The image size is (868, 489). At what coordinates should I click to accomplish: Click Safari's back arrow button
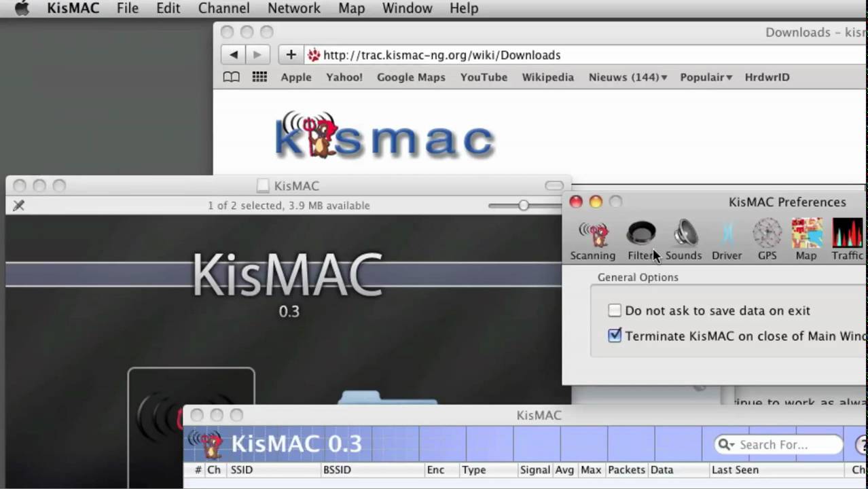(x=233, y=55)
